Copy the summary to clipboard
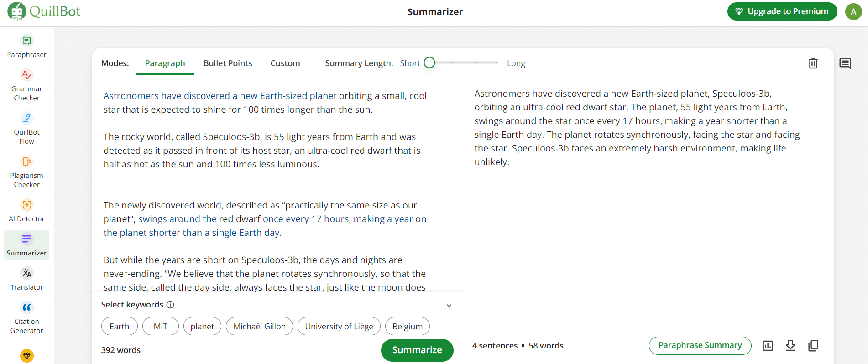 pyautogui.click(x=813, y=346)
